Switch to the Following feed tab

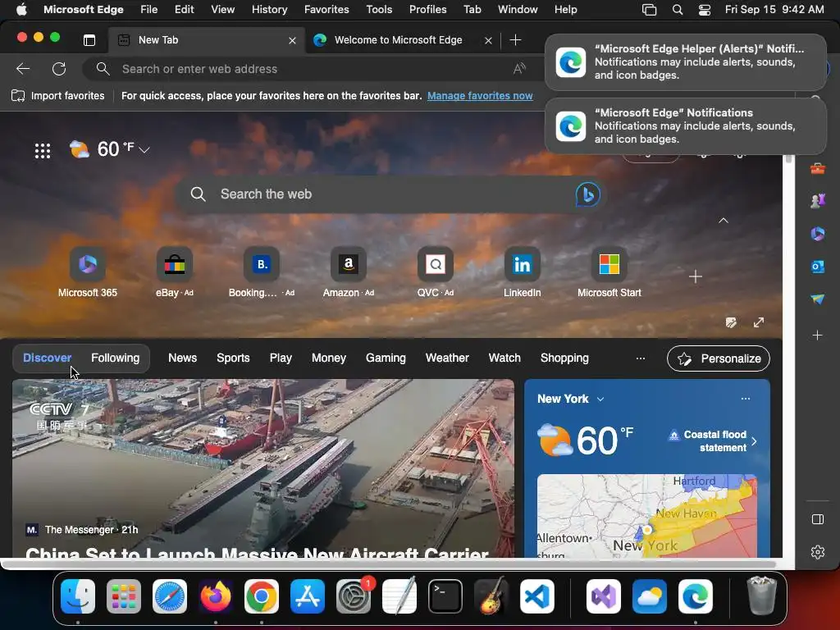(115, 358)
